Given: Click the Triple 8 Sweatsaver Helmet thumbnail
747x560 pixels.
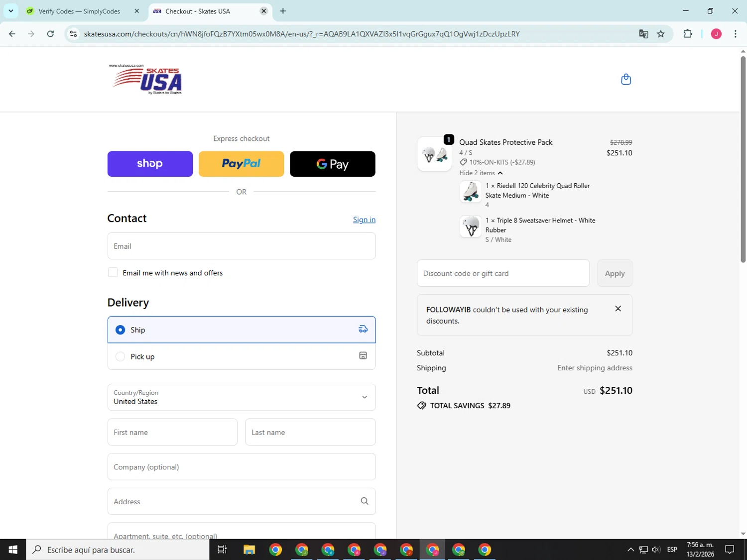Looking at the screenshot, I should (x=470, y=226).
